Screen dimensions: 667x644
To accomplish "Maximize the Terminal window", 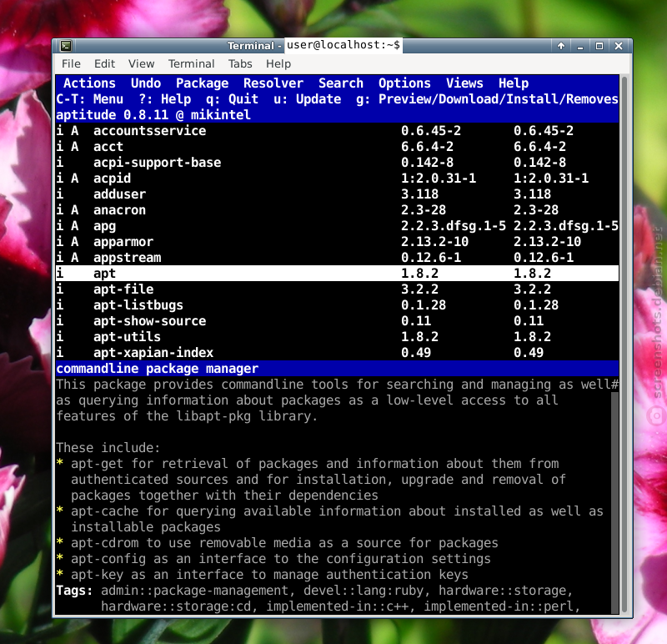I will pos(599,46).
